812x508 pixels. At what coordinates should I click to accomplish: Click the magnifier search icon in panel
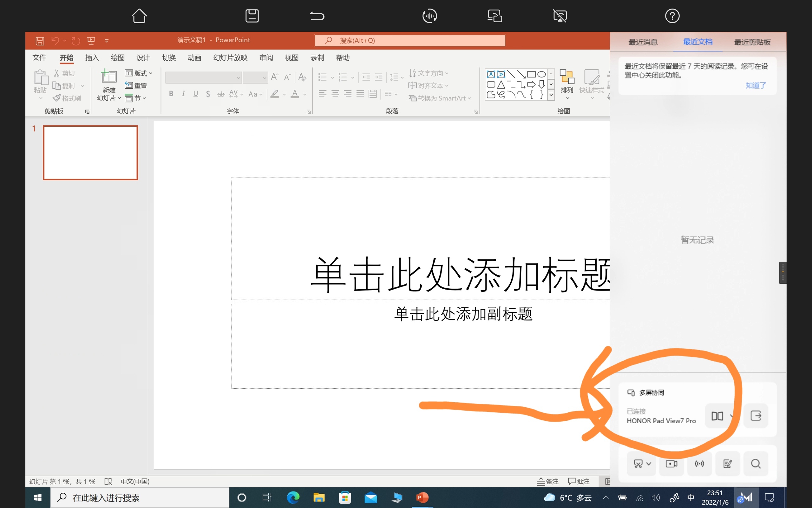(x=756, y=464)
